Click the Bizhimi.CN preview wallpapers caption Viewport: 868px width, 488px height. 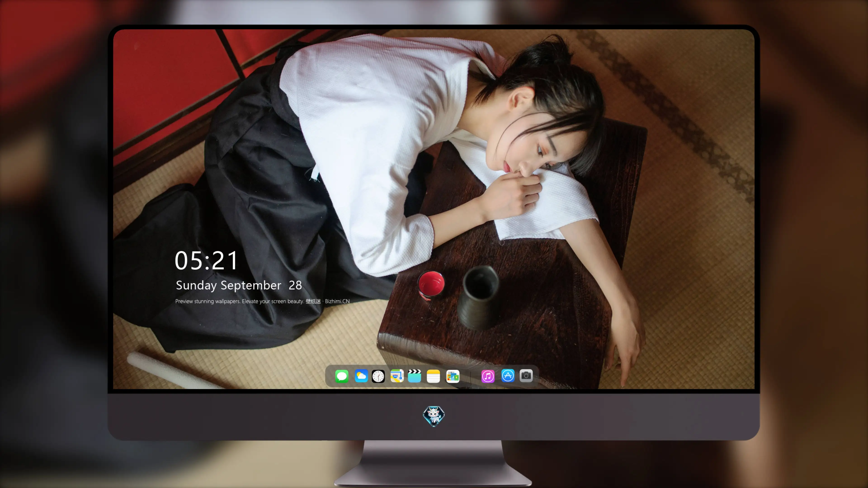262,301
